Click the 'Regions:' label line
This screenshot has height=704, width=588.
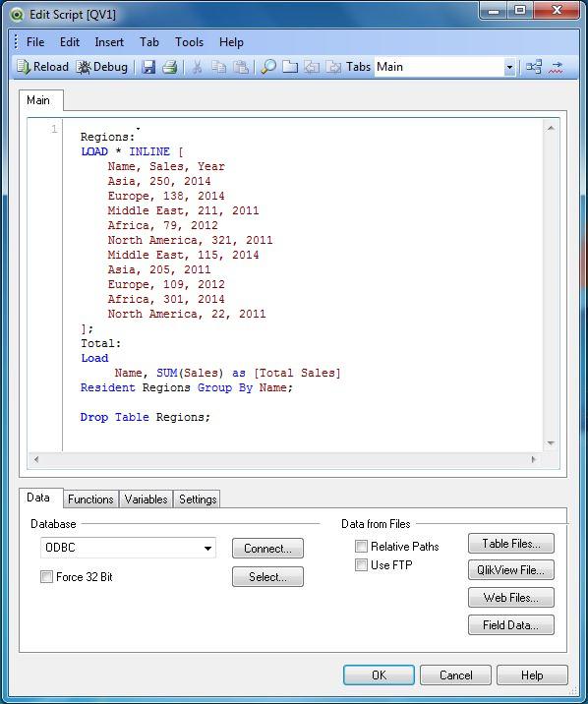(x=108, y=137)
